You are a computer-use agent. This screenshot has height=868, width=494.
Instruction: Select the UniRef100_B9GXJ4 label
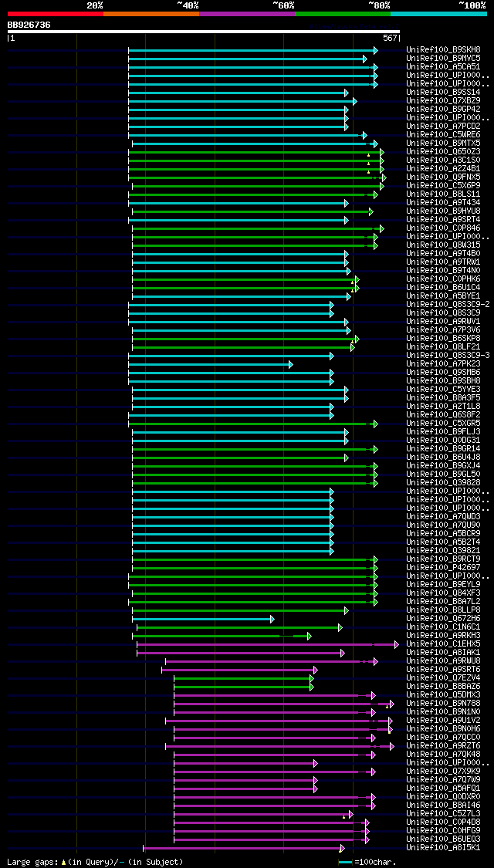443,465
